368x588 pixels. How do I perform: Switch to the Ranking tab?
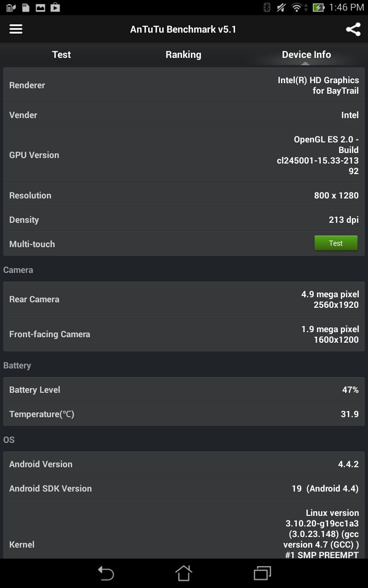pos(183,55)
